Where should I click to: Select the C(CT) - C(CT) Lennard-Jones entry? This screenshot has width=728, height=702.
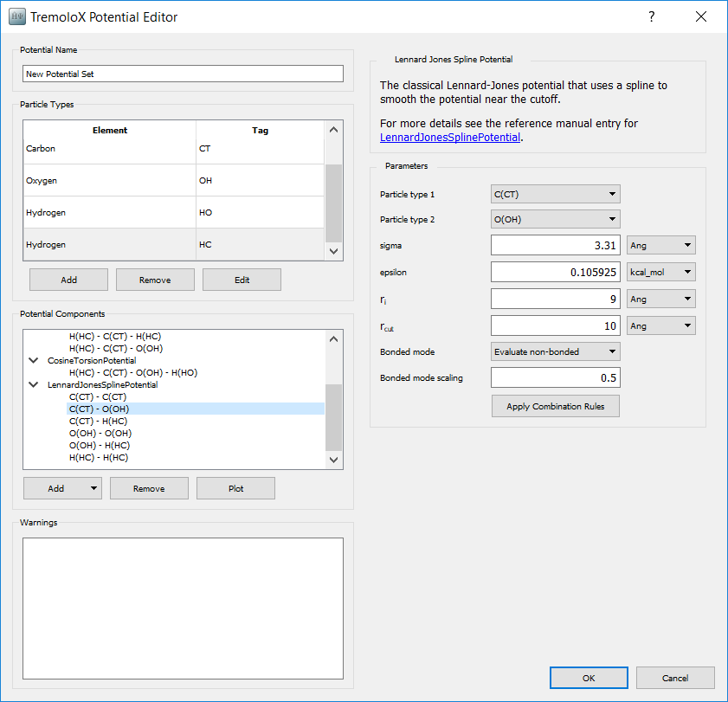point(98,397)
